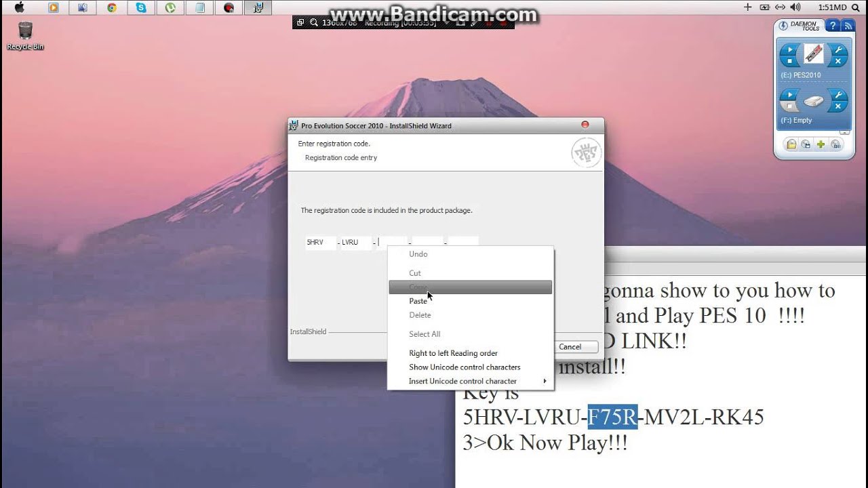Viewport: 868px width, 488px height.
Task: Collapse Daemon Tools drive list small arrow
Action: click(844, 131)
